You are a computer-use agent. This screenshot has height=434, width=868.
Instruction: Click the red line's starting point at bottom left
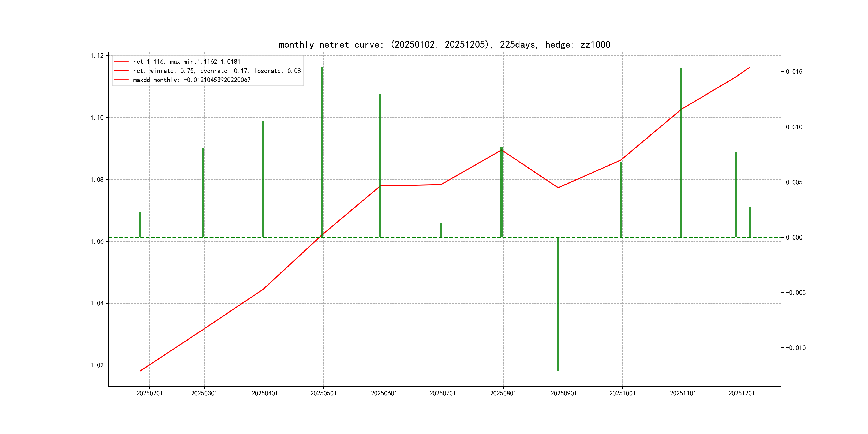[x=140, y=371]
